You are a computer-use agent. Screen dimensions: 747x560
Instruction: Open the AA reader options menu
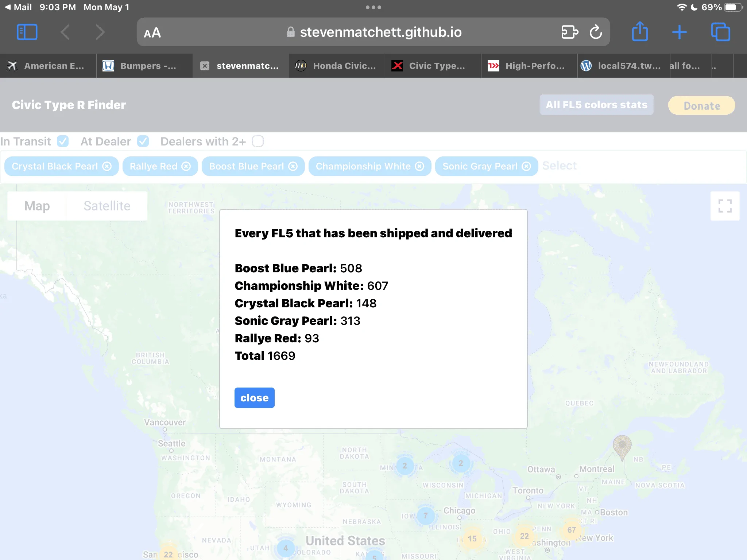(152, 33)
